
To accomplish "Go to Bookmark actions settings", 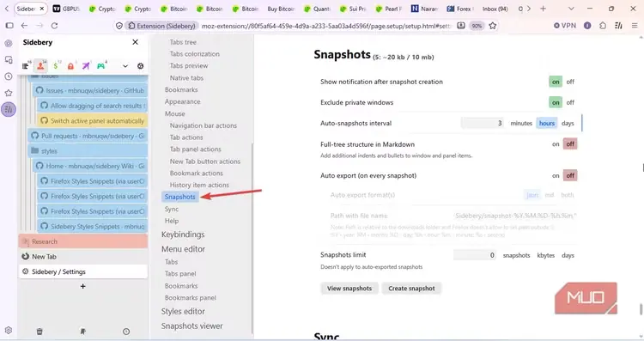I will pyautogui.click(x=197, y=173).
